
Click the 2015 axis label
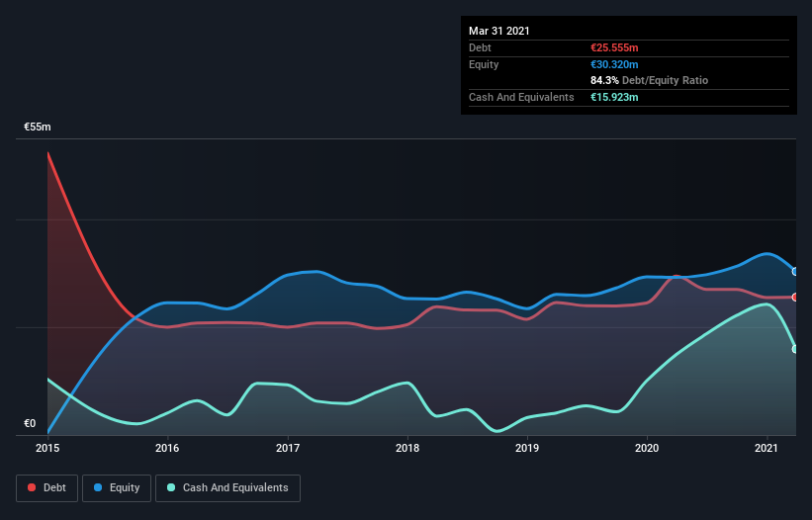(47, 448)
